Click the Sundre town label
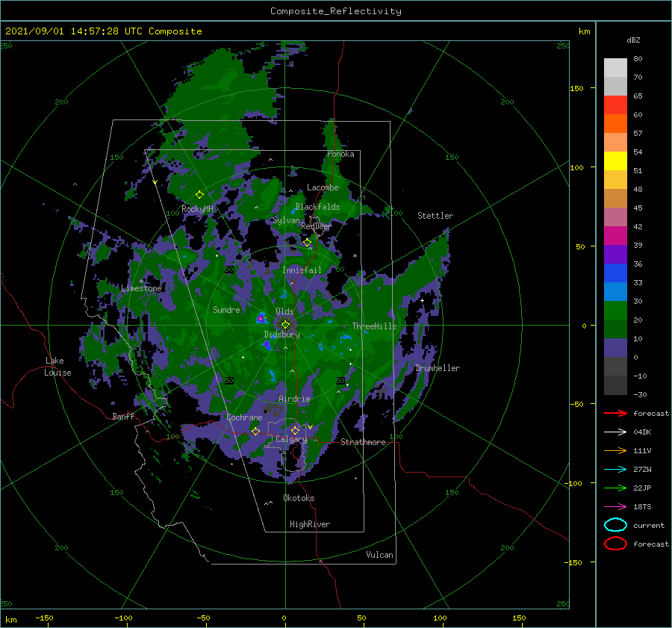The width and height of the screenshot is (672, 628). (x=226, y=309)
